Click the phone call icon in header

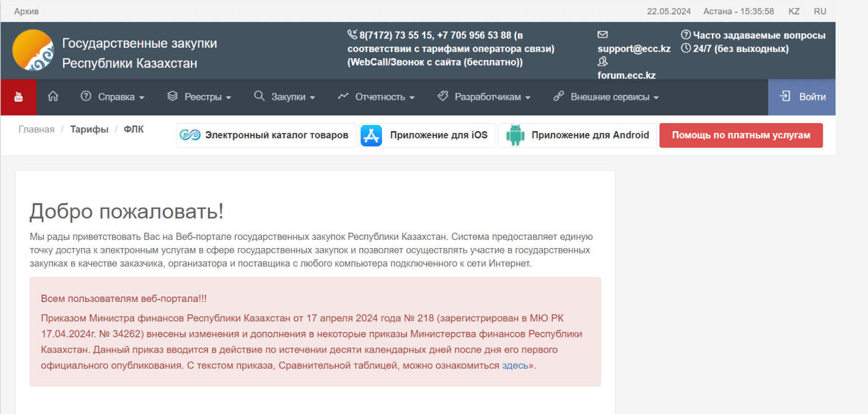point(352,35)
